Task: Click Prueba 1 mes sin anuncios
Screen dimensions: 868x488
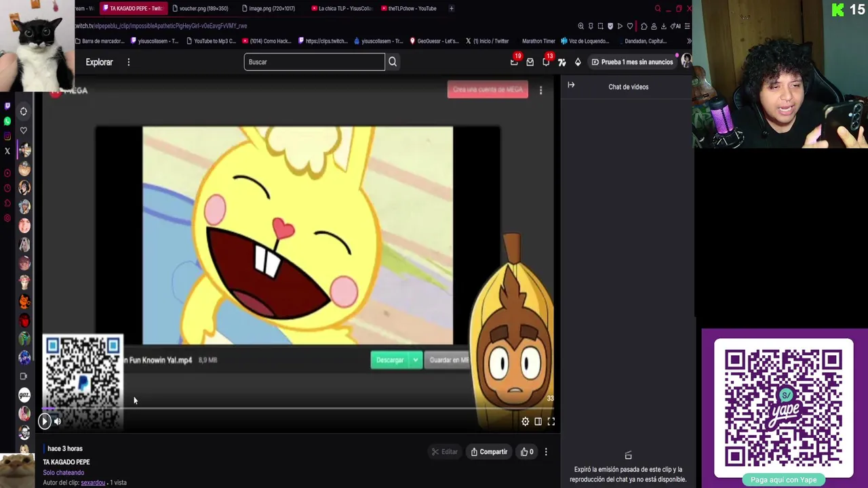Action: pyautogui.click(x=632, y=62)
